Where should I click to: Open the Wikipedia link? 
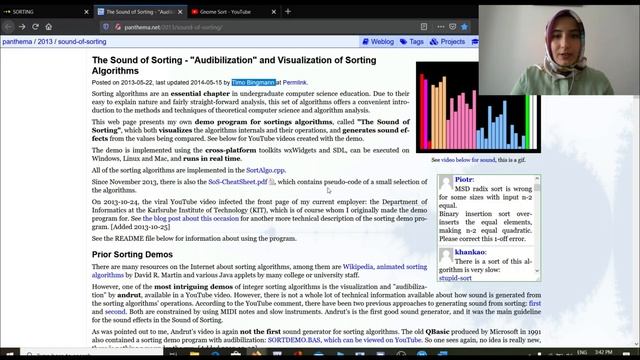pos(358,267)
